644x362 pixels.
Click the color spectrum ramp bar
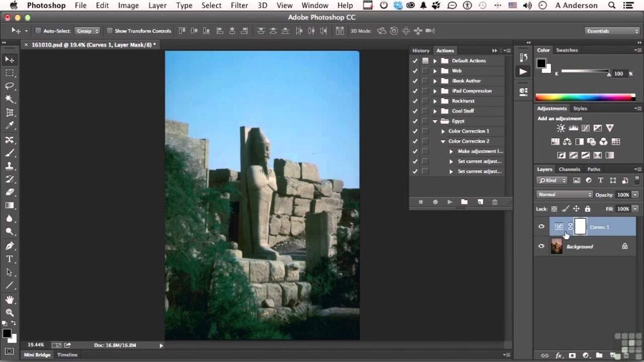pos(585,97)
